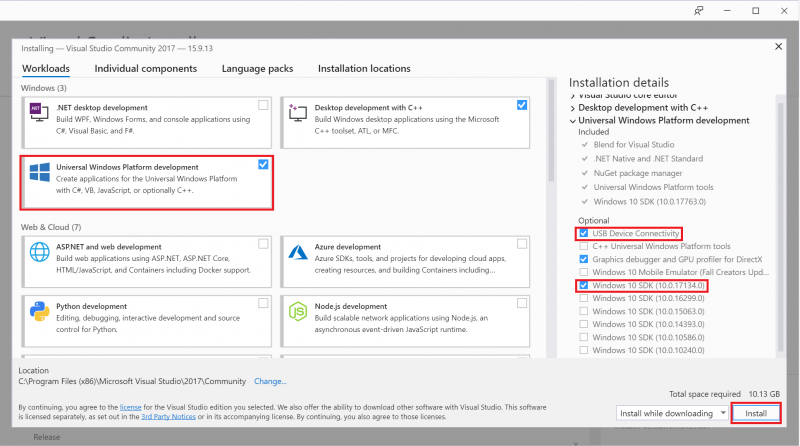The height and width of the screenshot is (446, 800).
Task: Expand Desktop development with C++ details
Action: [572, 108]
